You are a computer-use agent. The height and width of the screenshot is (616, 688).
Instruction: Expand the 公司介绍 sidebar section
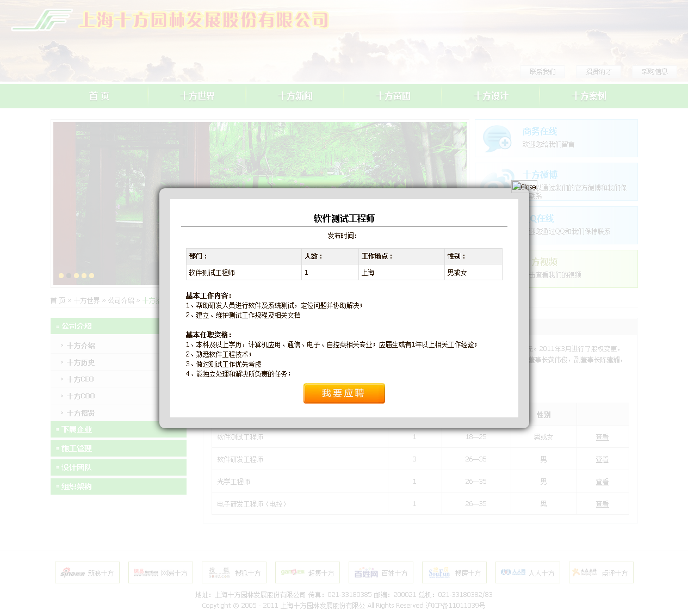pos(77,326)
